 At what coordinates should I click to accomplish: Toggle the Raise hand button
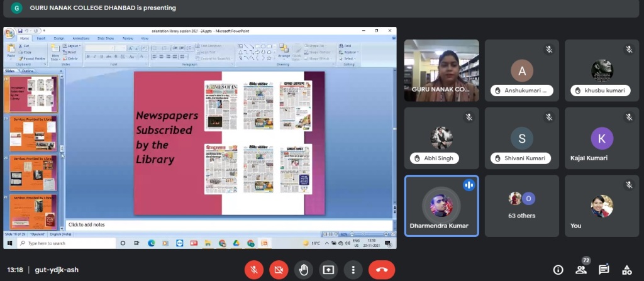tap(304, 270)
